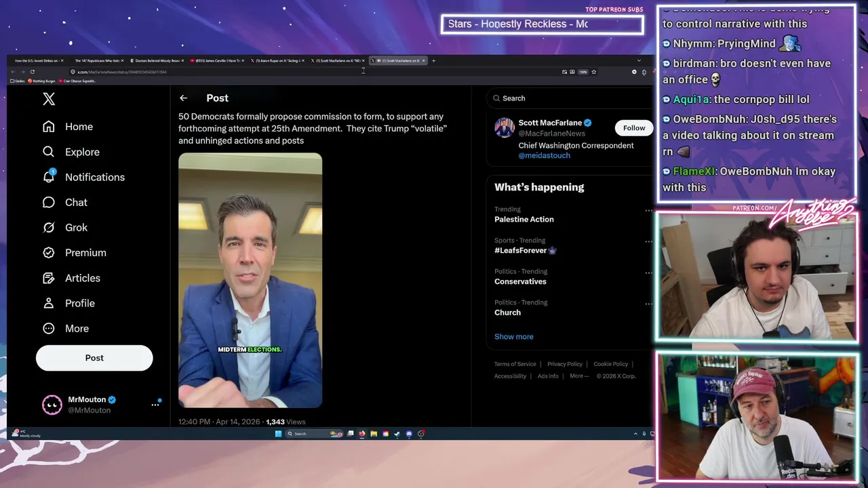
Task: Bookmark this page with the star
Action: [594, 72]
